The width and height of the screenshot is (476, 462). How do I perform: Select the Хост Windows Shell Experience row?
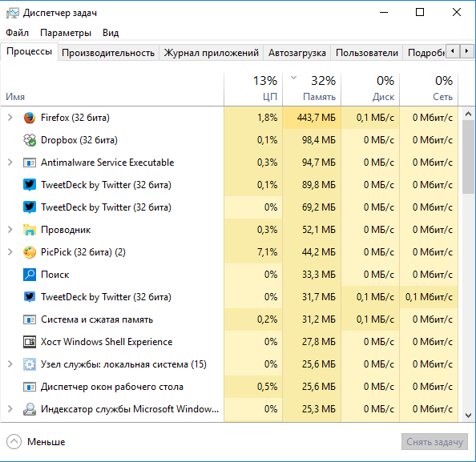pos(229,342)
